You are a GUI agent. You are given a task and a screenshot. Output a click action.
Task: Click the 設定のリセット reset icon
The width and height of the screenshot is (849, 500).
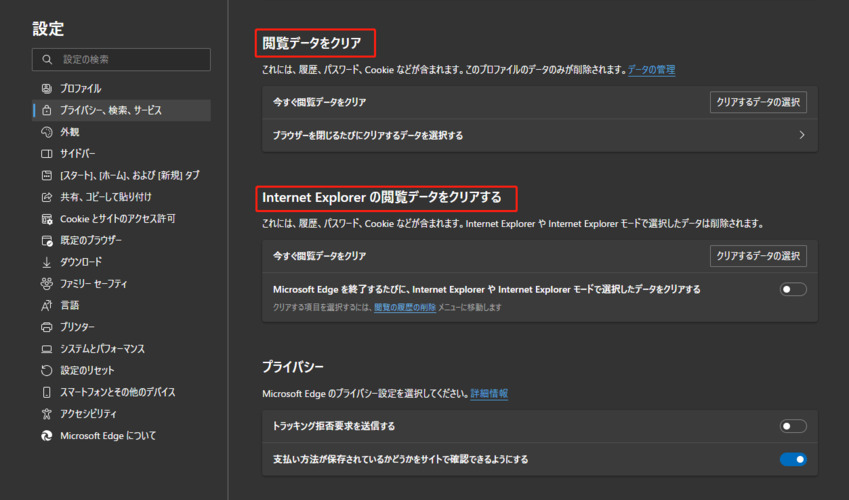pyautogui.click(x=47, y=370)
